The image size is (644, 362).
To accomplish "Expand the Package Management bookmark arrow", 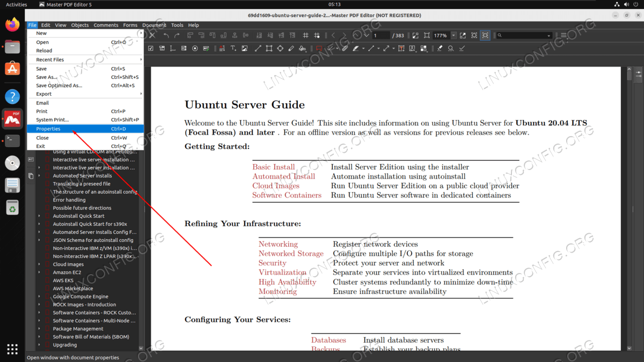I will click(39, 329).
